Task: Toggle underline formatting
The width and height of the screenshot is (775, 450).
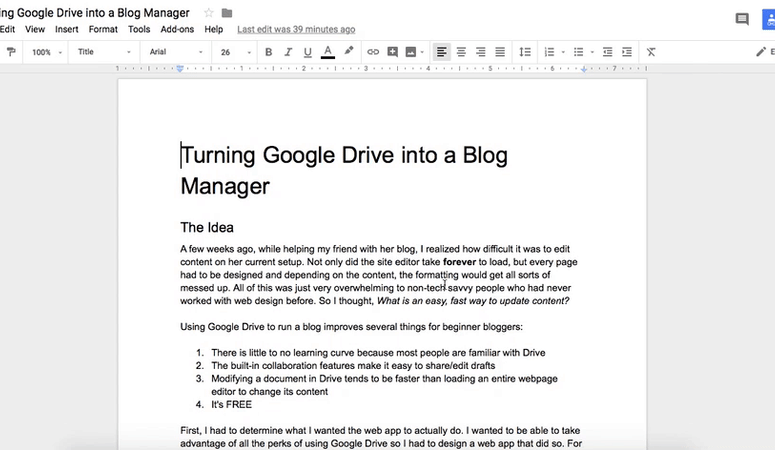Action: pyautogui.click(x=307, y=52)
